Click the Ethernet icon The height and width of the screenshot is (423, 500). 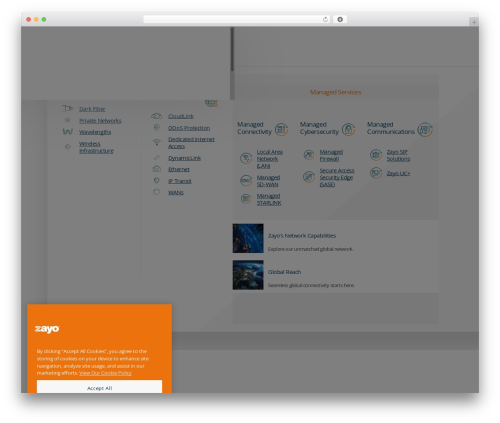pyautogui.click(x=156, y=169)
